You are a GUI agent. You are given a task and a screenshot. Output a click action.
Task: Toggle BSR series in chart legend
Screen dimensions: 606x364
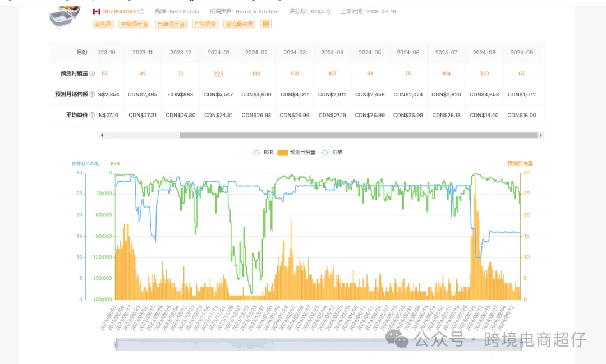(x=262, y=152)
